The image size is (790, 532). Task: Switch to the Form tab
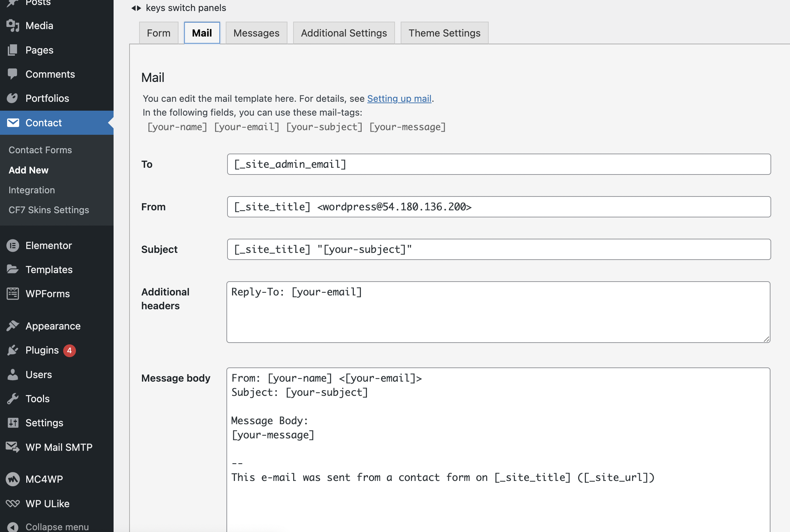click(159, 33)
